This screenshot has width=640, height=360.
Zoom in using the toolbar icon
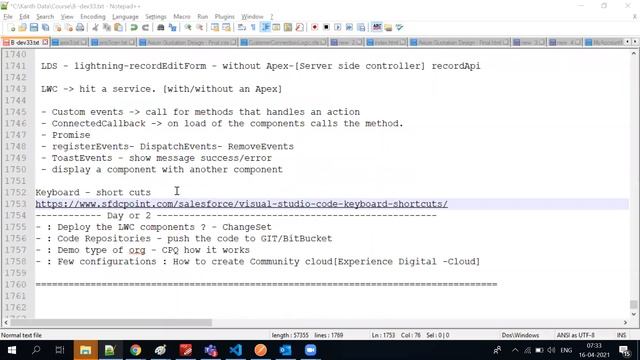coord(188,27)
